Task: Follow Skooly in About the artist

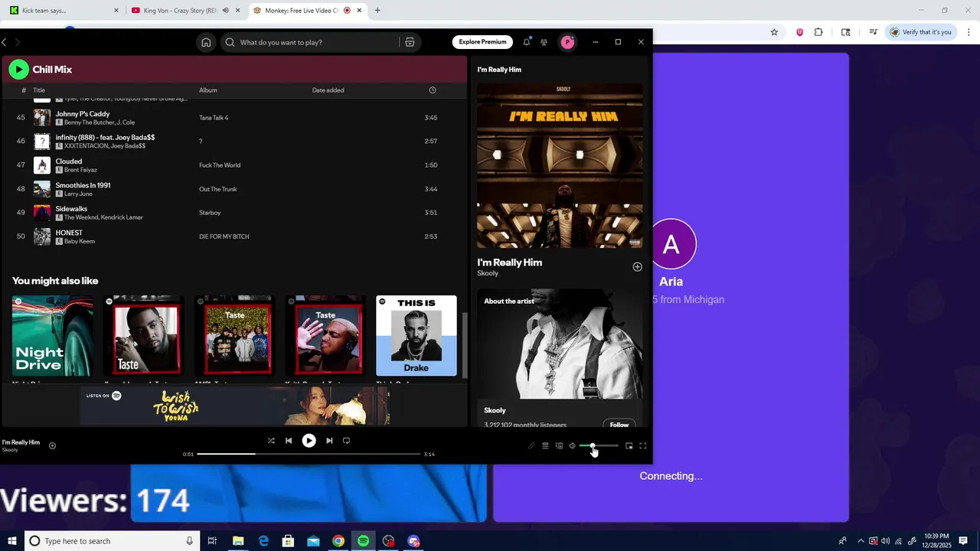Action: (619, 425)
